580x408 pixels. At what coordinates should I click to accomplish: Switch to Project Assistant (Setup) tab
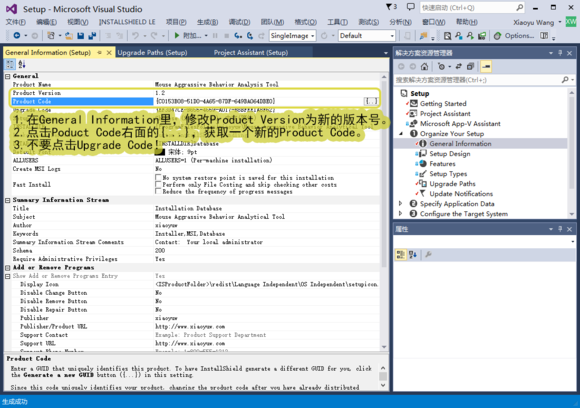pos(251,53)
